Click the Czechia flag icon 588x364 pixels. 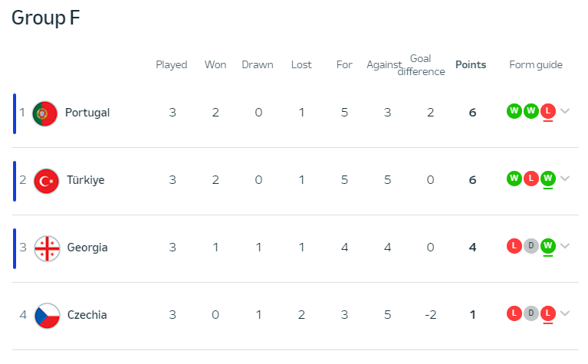48,316
